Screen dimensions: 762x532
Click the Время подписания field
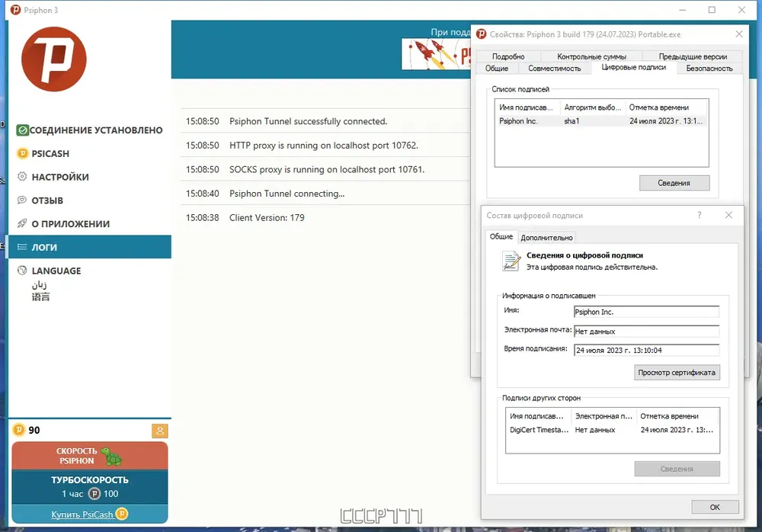(x=646, y=350)
